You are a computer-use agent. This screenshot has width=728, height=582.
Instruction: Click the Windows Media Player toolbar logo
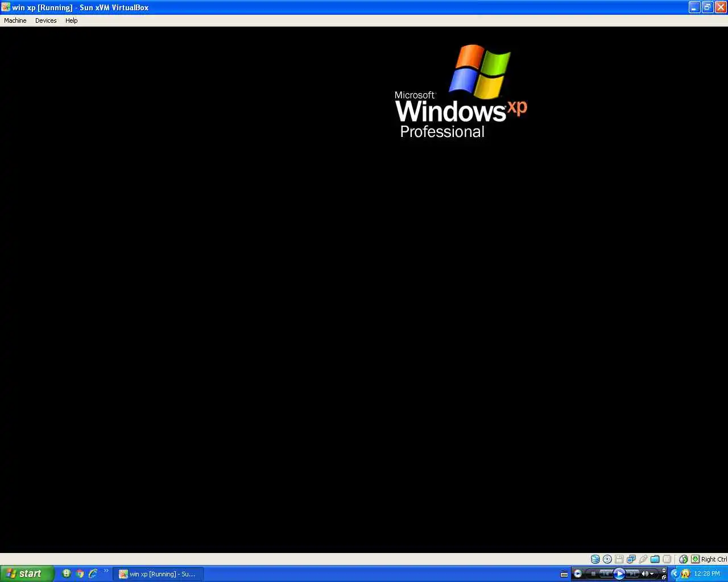578,573
